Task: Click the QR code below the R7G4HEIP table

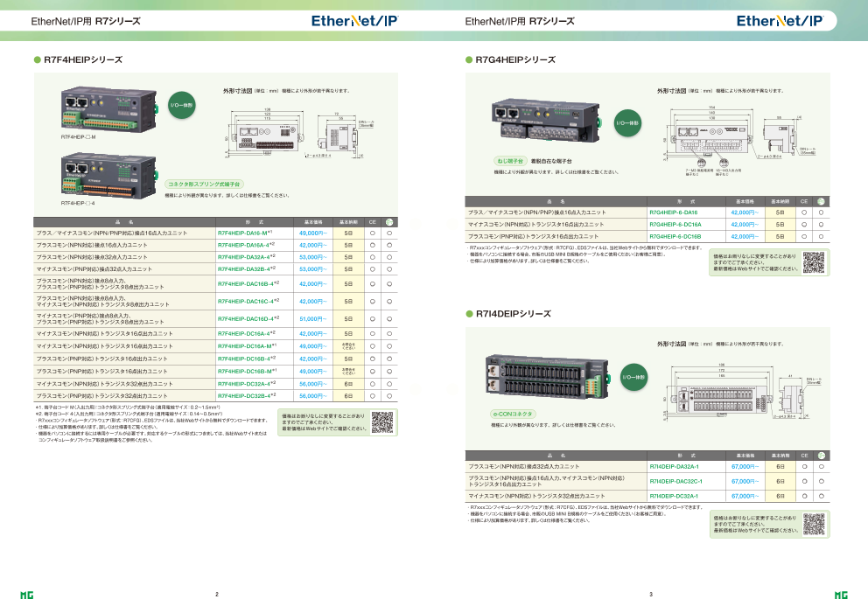Action: 814,263
